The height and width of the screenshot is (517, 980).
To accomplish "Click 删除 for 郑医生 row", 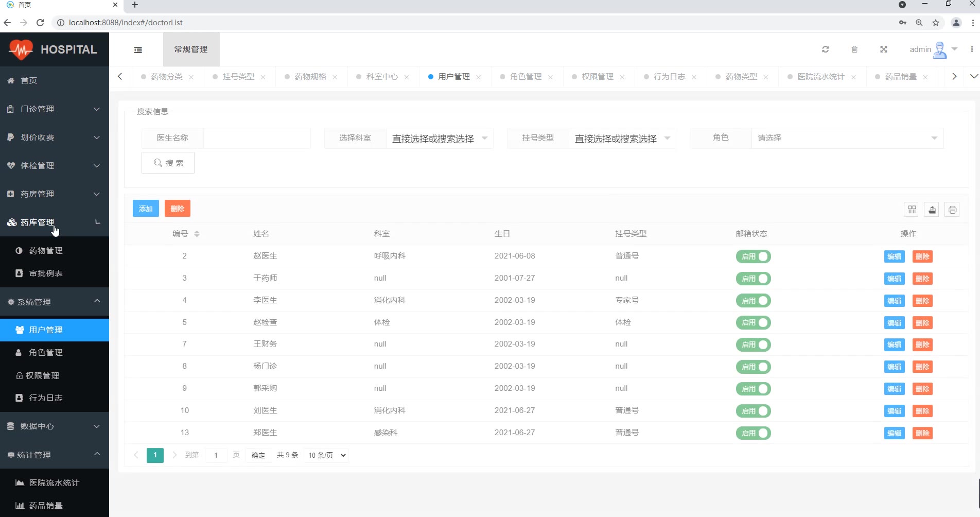I will coord(922,433).
